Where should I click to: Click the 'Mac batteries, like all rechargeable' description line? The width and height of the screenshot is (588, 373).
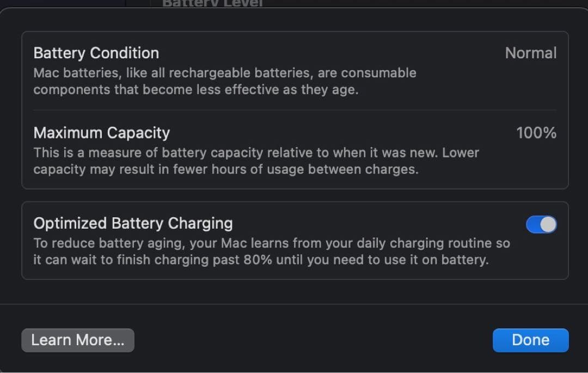224,73
